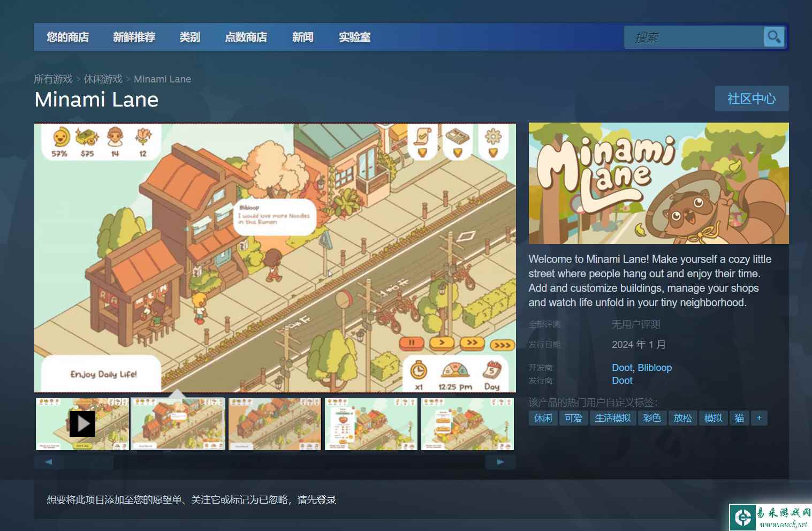Click the left arrow of thumbnail scrollbar
This screenshot has height=531, width=812.
(49, 462)
